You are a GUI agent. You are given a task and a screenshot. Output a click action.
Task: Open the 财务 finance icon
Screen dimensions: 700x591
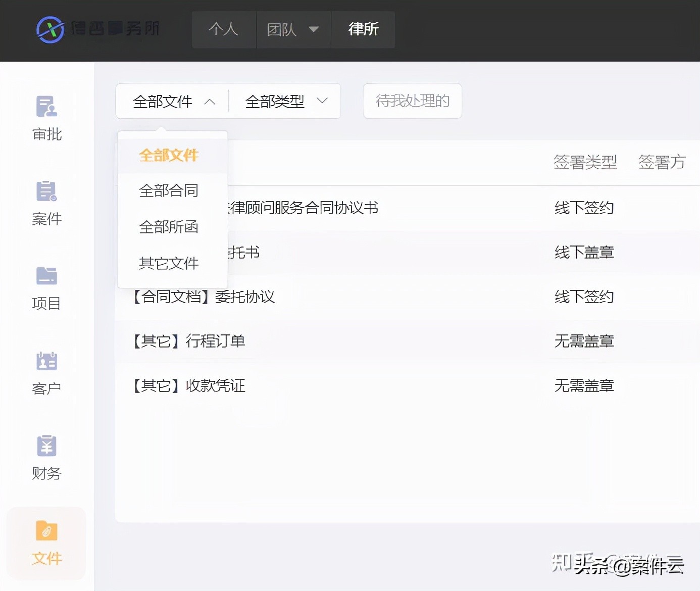[x=46, y=446]
